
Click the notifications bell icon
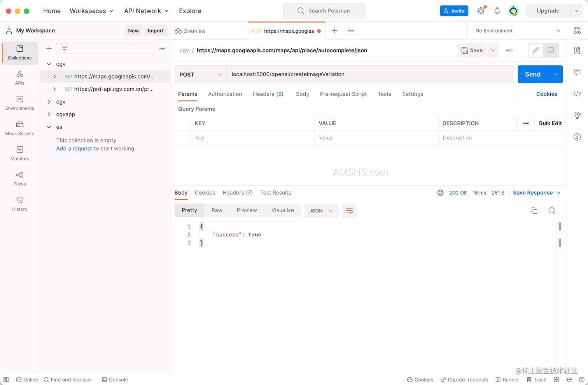tap(497, 11)
